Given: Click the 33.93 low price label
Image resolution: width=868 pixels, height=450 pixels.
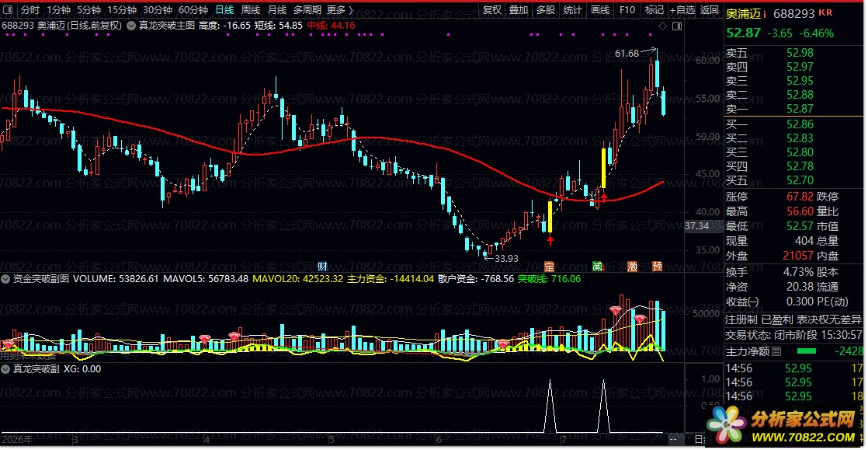Looking at the screenshot, I should [506, 258].
